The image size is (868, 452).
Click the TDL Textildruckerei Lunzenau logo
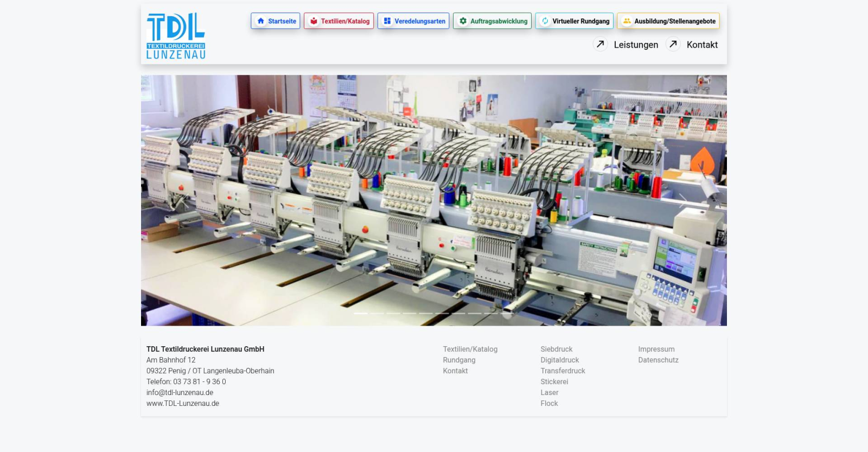coord(176,36)
